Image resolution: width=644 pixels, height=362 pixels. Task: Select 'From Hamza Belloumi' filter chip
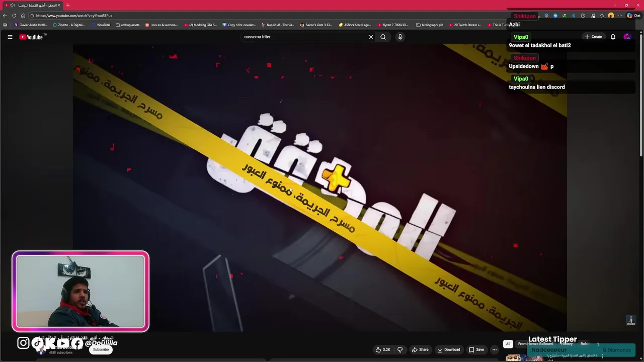pyautogui.click(x=535, y=344)
